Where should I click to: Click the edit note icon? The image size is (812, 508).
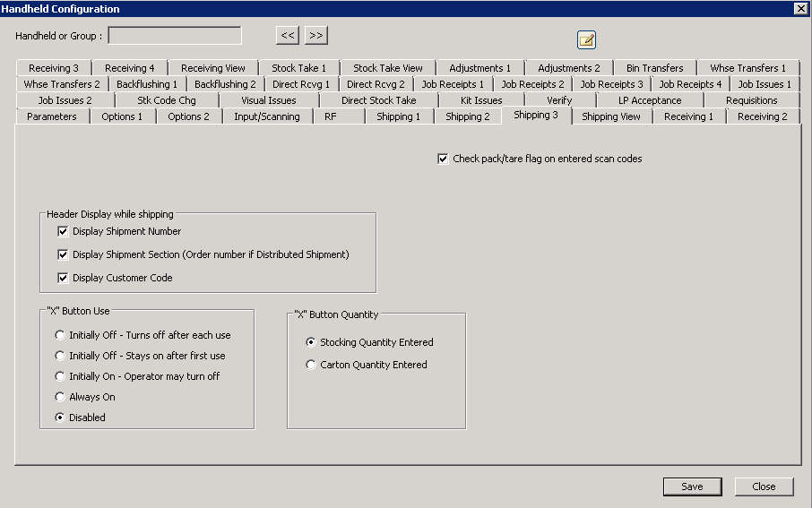[x=586, y=39]
